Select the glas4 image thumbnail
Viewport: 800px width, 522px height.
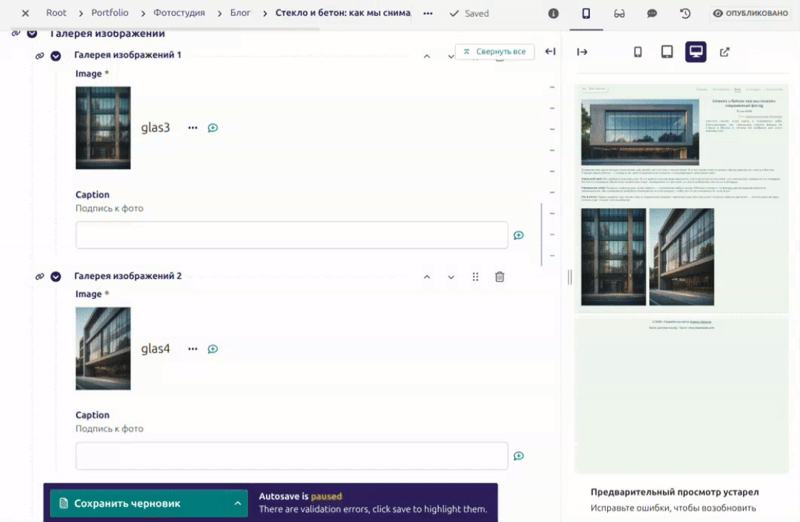pyautogui.click(x=103, y=349)
